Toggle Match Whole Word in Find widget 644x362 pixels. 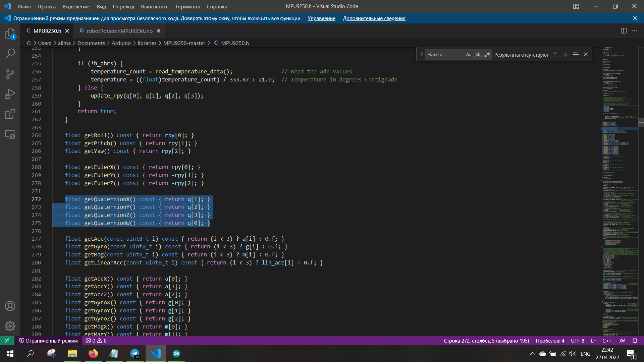click(x=478, y=55)
